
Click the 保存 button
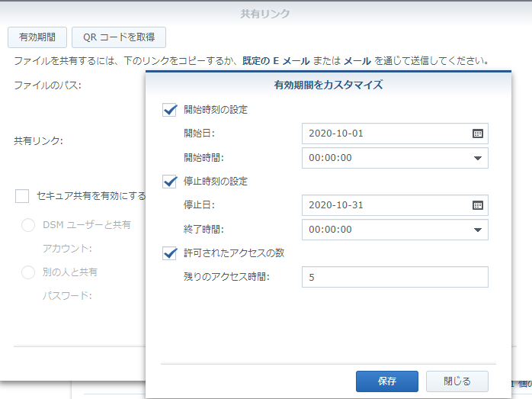coord(386,381)
